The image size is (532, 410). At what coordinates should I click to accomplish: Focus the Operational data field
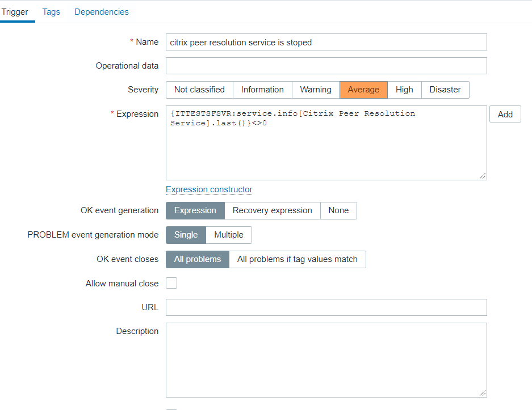(326, 66)
